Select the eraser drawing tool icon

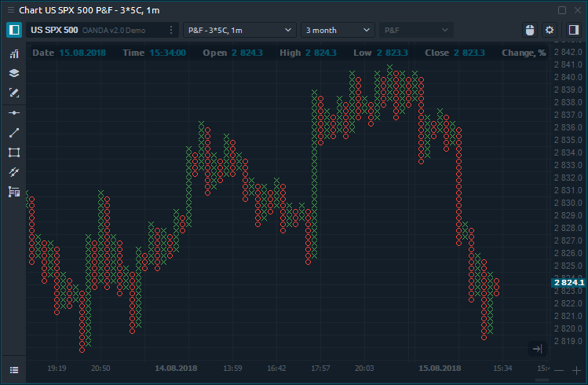14,93
